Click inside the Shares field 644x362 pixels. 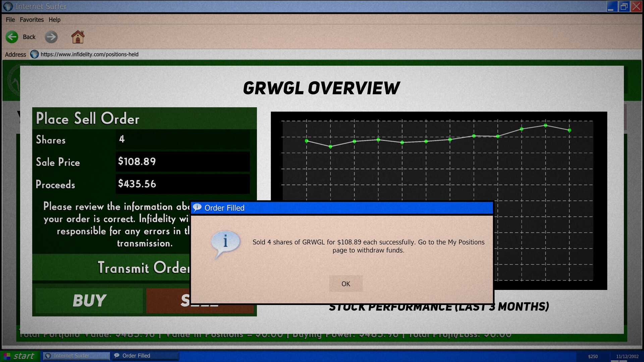coord(183,140)
